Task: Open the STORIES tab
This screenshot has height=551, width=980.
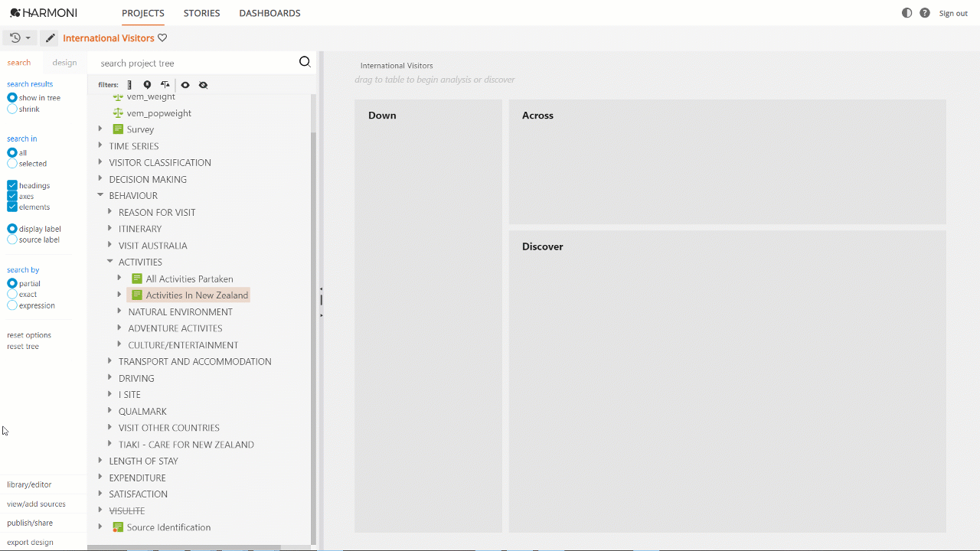Action: pyautogui.click(x=202, y=13)
